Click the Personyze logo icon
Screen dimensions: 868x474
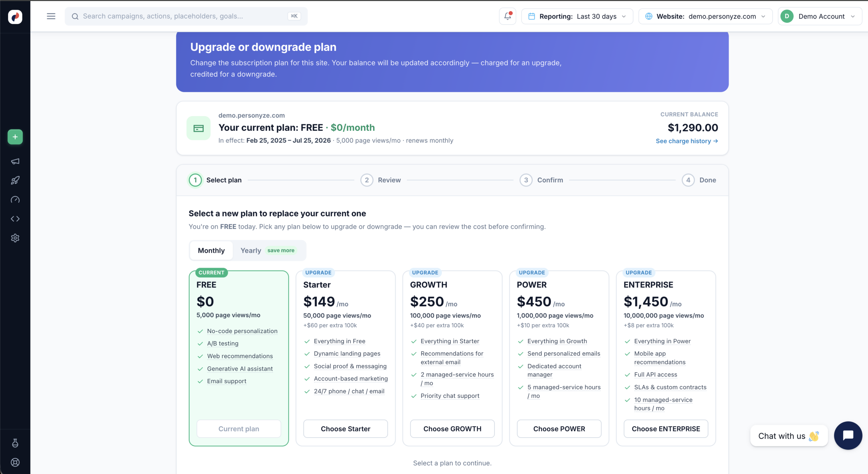(x=15, y=16)
